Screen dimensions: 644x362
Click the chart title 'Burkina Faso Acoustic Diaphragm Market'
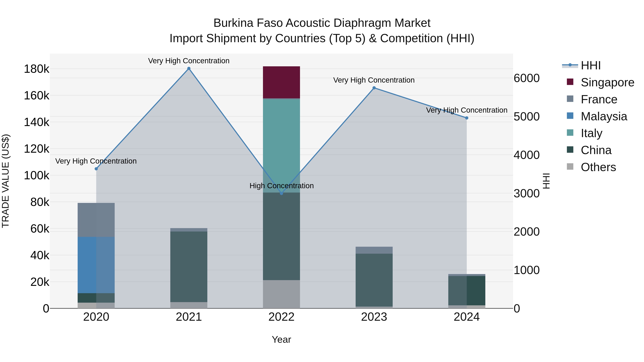pos(322,23)
